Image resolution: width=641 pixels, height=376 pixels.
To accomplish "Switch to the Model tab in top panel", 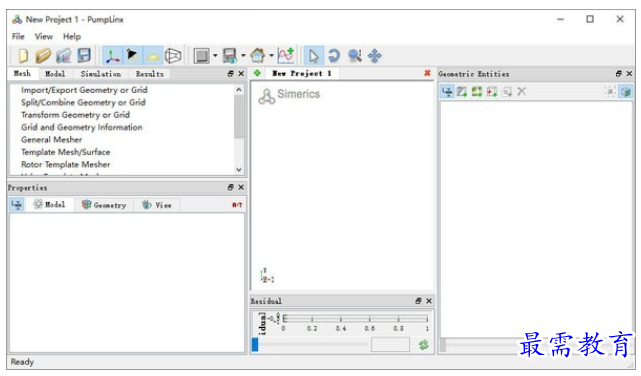I will tap(55, 74).
